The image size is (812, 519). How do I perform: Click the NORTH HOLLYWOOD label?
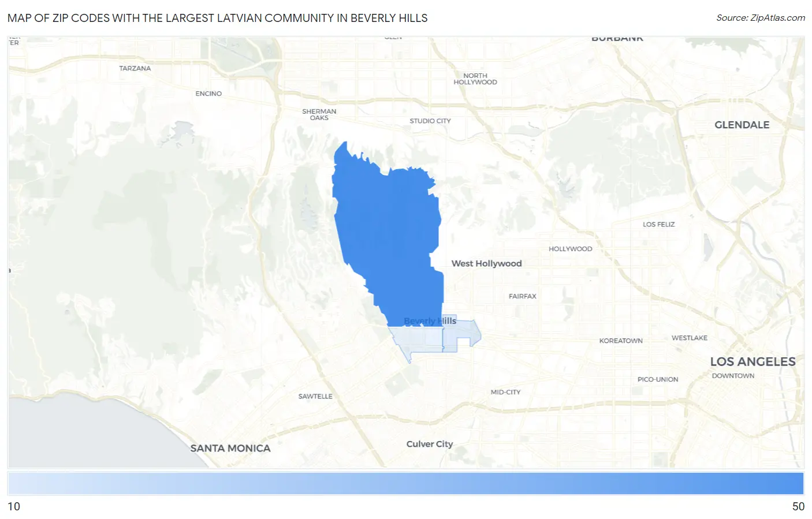(475, 79)
